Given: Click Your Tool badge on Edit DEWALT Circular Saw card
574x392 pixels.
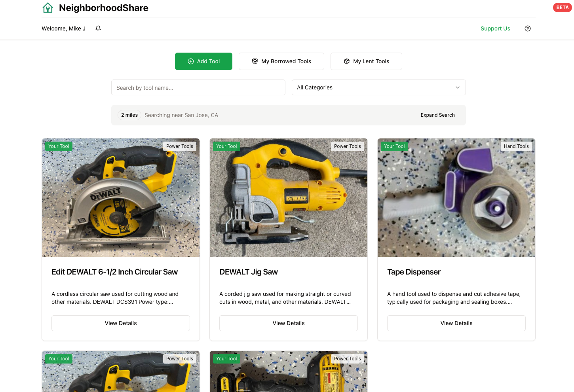Looking at the screenshot, I should click(59, 146).
